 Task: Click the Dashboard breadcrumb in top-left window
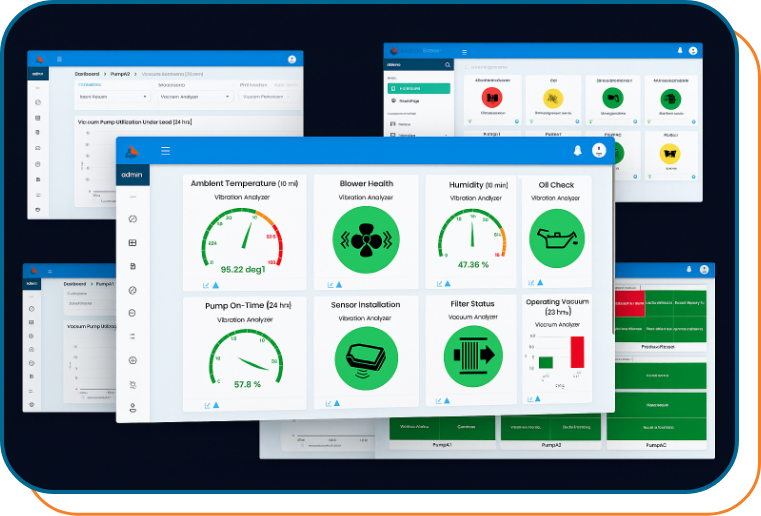(x=87, y=74)
